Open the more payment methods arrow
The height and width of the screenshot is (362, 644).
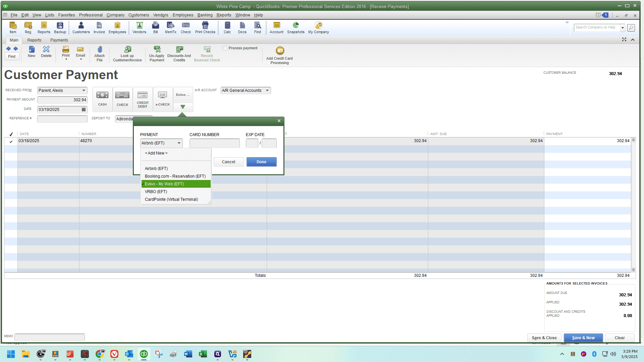(x=183, y=107)
